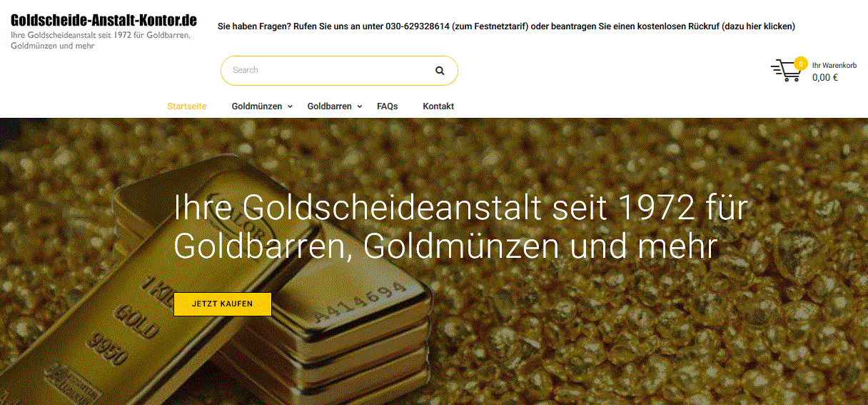Click the Ihr Warenkorb label
Viewport: 868px width, 405px height.
pos(834,65)
